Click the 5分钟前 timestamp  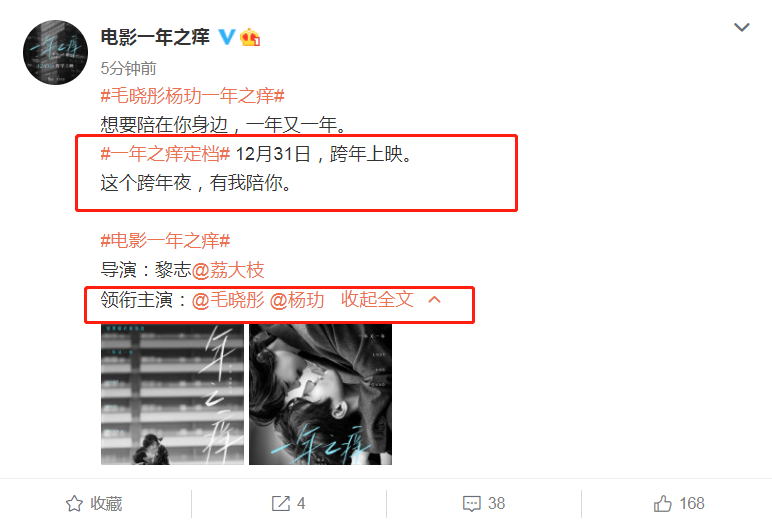click(129, 68)
